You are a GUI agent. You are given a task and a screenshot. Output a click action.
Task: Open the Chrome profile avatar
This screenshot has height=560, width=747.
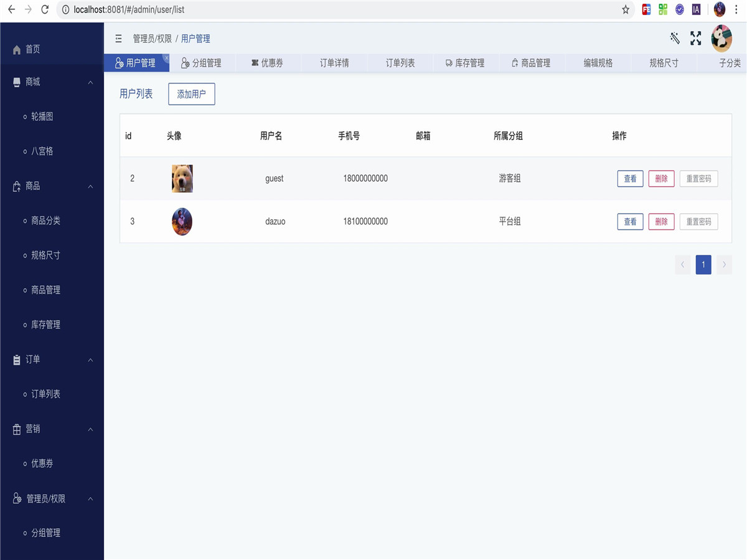click(720, 9)
